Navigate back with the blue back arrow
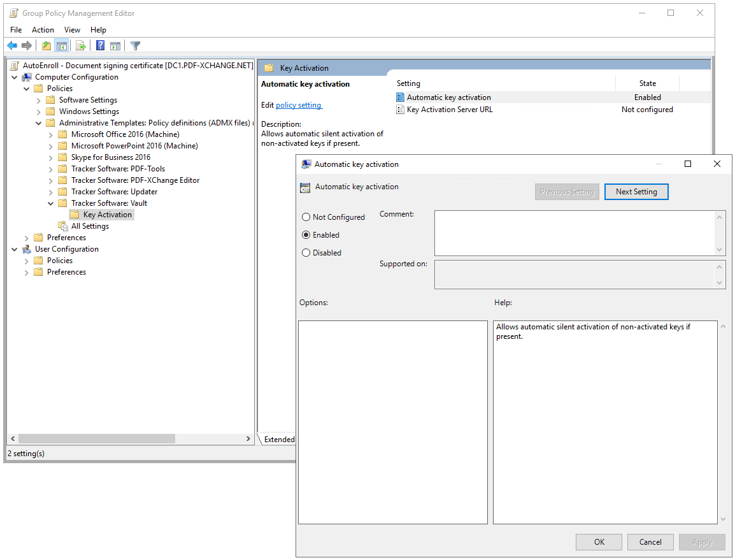735x560 pixels. [12, 45]
